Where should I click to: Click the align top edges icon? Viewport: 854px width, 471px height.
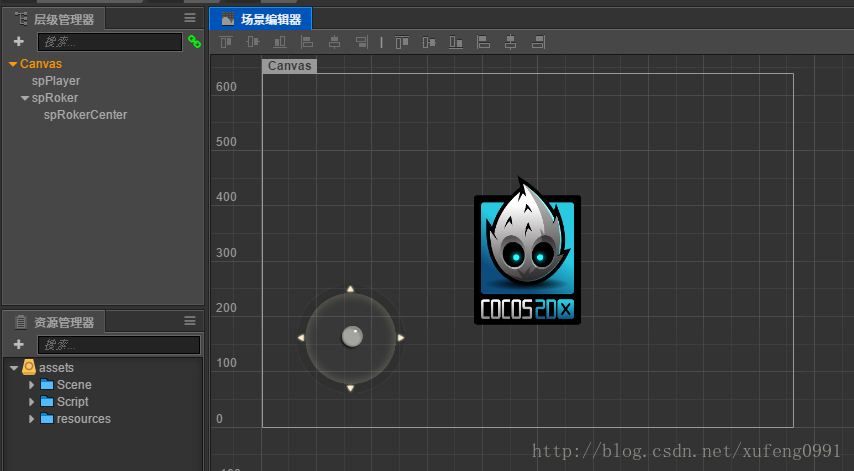coord(226,42)
